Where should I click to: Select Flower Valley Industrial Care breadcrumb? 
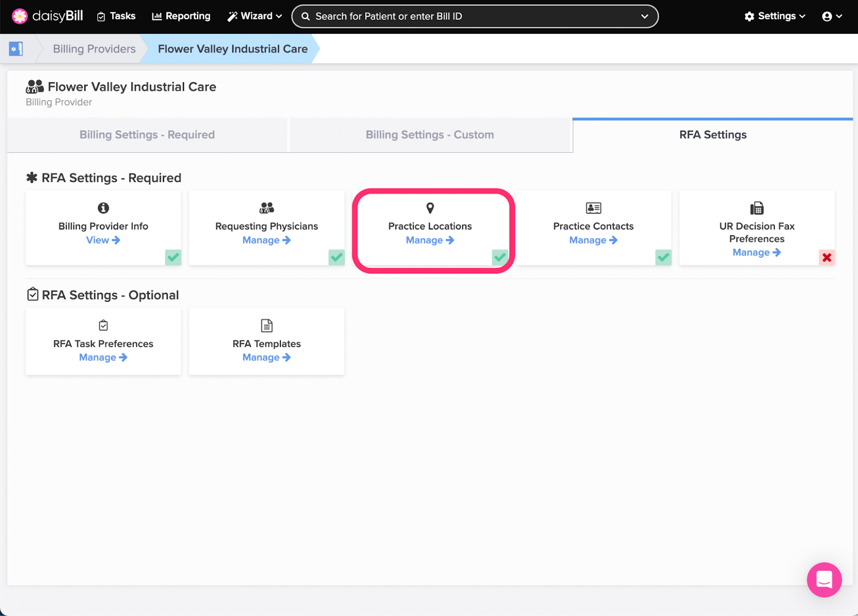pyautogui.click(x=233, y=49)
